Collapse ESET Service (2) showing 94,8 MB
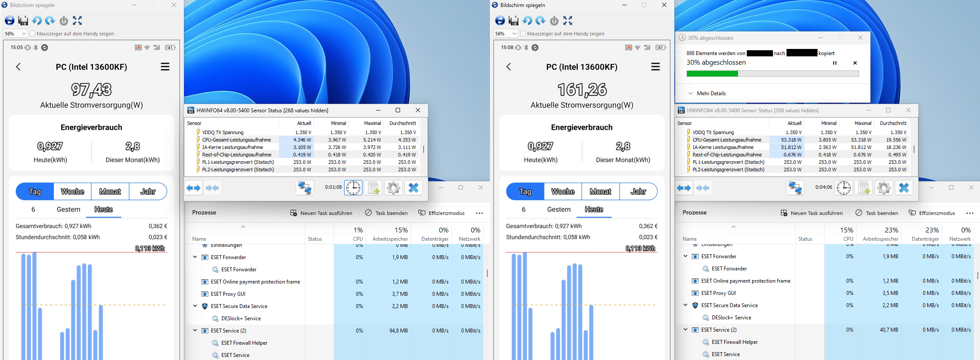 (x=195, y=331)
